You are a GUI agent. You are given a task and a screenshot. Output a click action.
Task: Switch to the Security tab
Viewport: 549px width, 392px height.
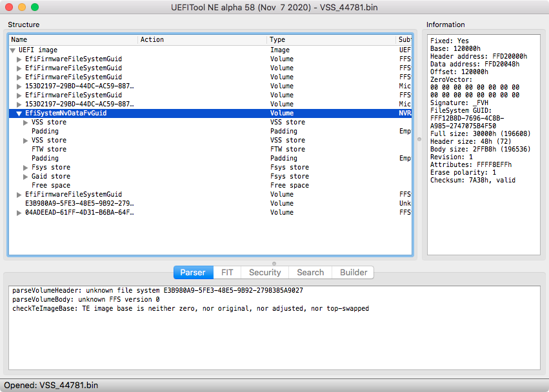click(265, 272)
